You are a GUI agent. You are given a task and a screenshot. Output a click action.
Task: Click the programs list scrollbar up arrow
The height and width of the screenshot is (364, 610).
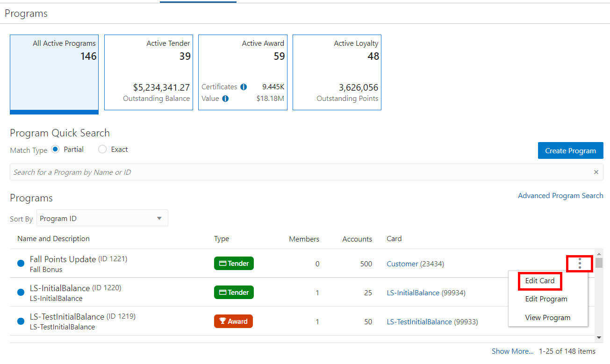[599, 254]
